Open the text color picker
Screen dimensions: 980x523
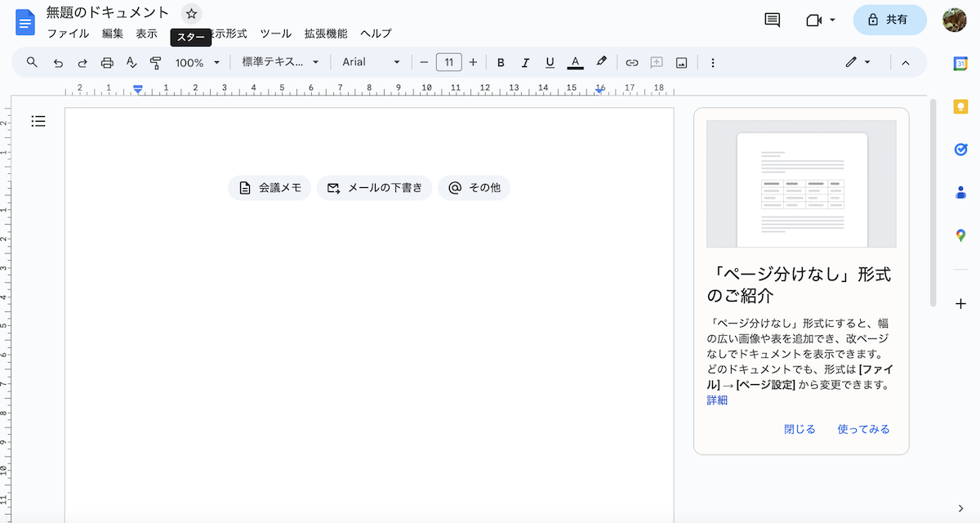[x=575, y=62]
